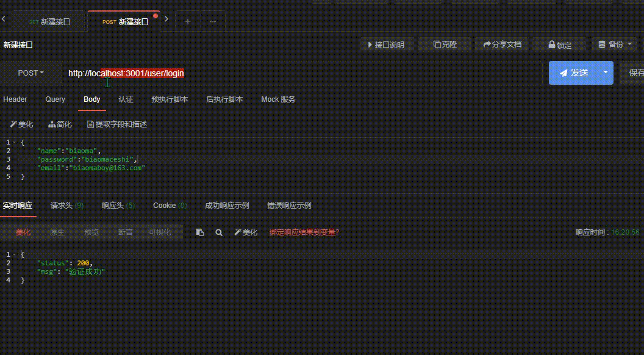This screenshot has height=355, width=644.
Task: Click the right tab-scroll arrow
Action: click(x=166, y=18)
